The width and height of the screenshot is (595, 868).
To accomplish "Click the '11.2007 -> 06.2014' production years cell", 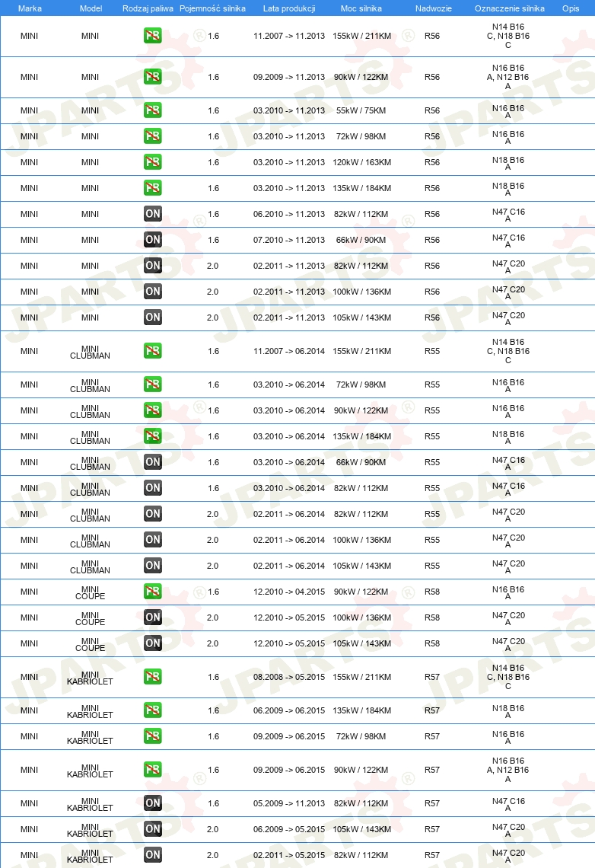I will click(x=289, y=351).
